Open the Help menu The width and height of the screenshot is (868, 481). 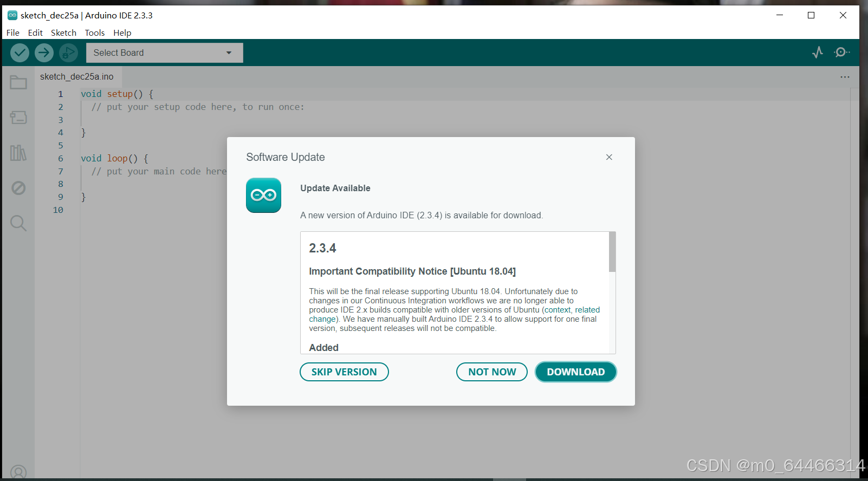click(x=122, y=32)
